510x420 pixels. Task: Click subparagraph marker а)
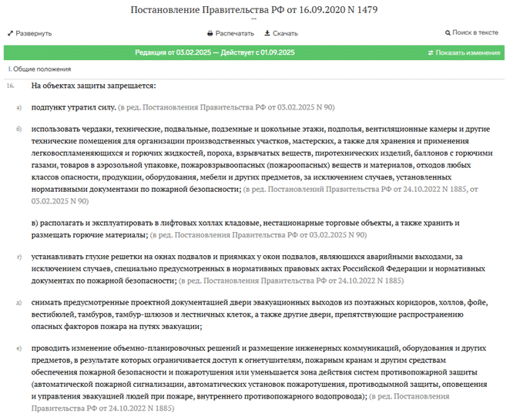pyautogui.click(x=18, y=107)
